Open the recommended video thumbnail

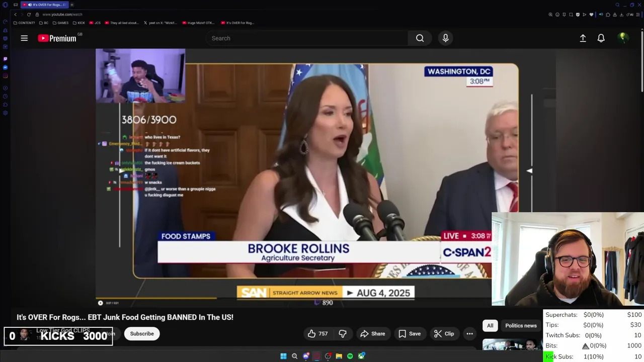point(512,345)
